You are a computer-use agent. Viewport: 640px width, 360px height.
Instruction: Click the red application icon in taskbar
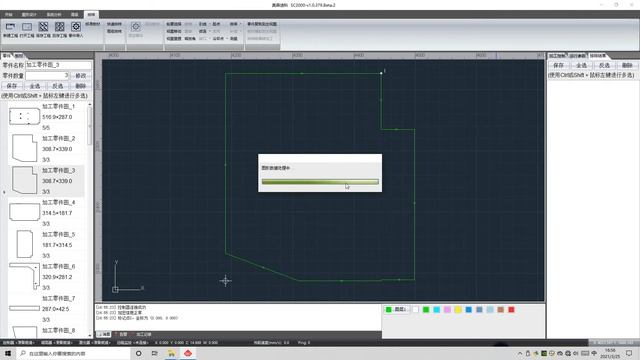tap(188, 353)
